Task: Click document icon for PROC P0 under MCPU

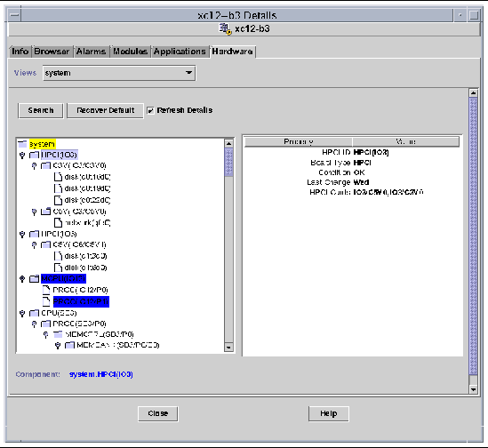Action: pyautogui.click(x=46, y=290)
